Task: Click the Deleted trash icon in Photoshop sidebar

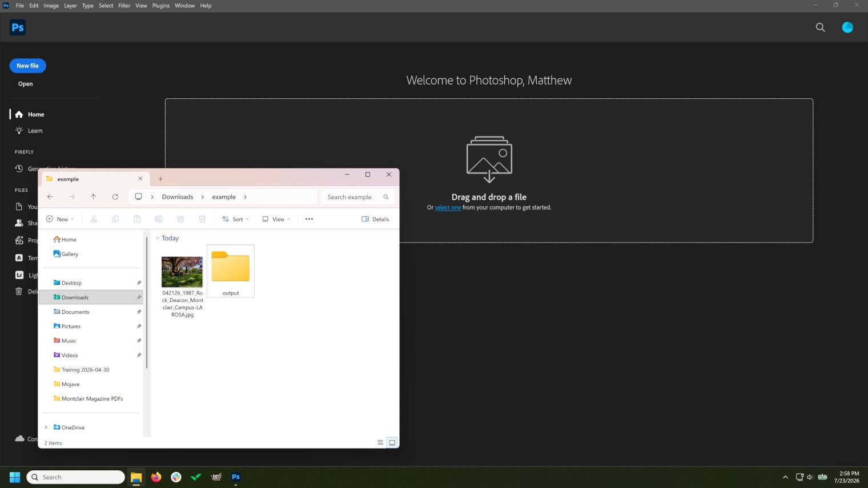Action: [19, 292]
